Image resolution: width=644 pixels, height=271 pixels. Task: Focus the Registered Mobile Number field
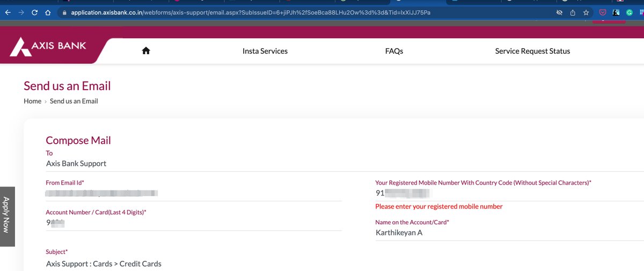pos(509,193)
